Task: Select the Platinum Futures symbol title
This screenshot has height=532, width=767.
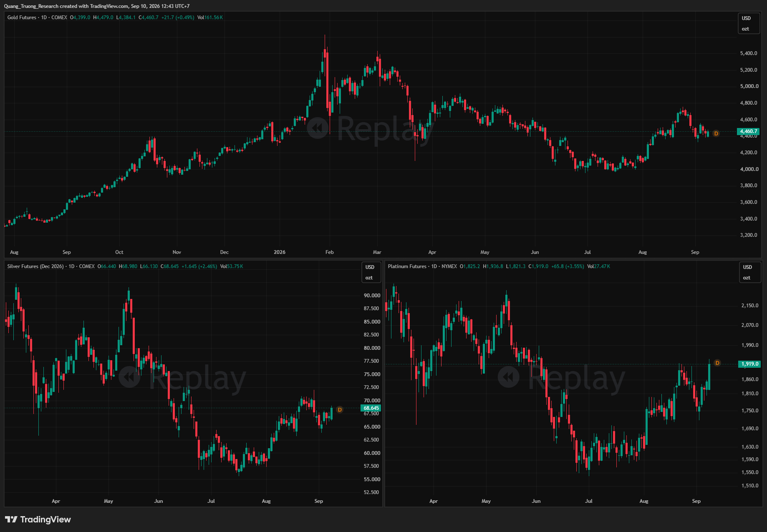Action: click(407, 266)
